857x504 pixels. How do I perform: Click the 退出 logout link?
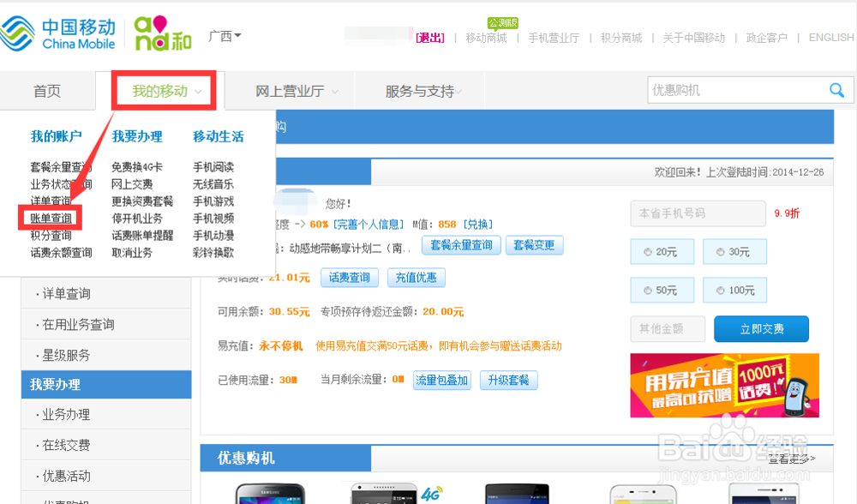click(x=430, y=38)
